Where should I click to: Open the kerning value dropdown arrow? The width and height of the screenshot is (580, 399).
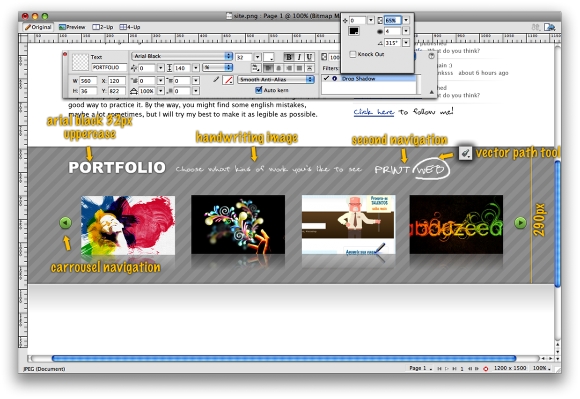click(x=160, y=68)
